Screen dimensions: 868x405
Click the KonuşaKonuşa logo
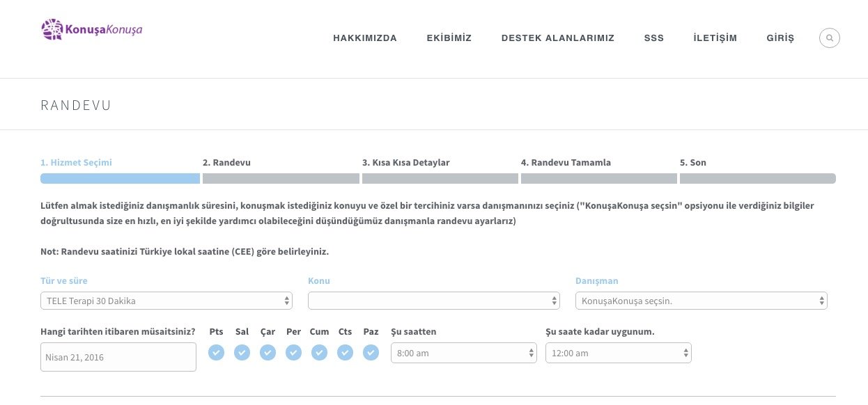point(92,30)
